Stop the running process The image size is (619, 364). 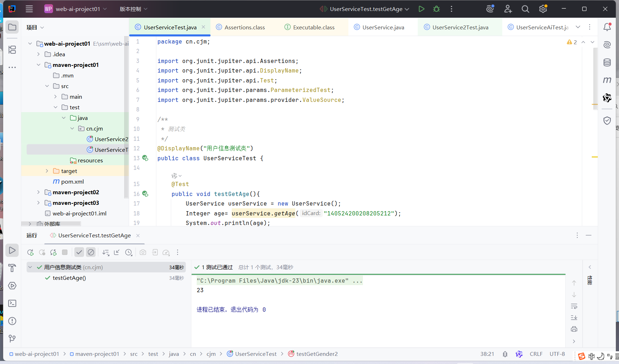coord(65,252)
